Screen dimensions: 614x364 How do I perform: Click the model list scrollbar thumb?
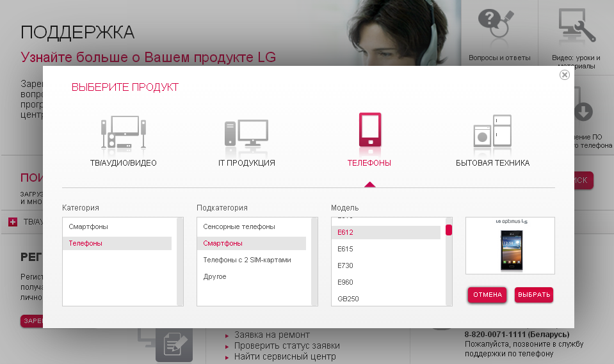coord(449,230)
